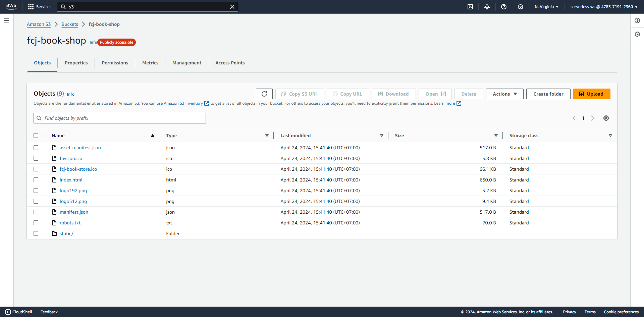644x317 pixels.
Task: Open the Learn more link
Action: pyautogui.click(x=447, y=103)
